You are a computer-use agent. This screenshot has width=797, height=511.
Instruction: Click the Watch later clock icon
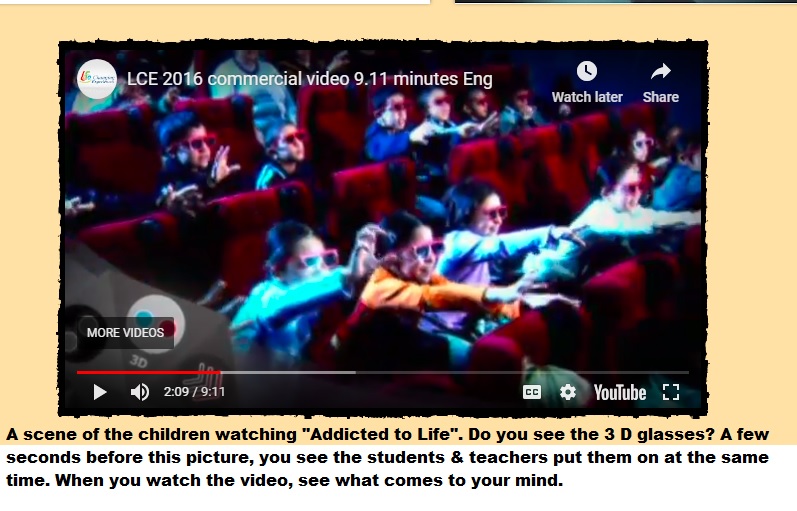point(587,71)
